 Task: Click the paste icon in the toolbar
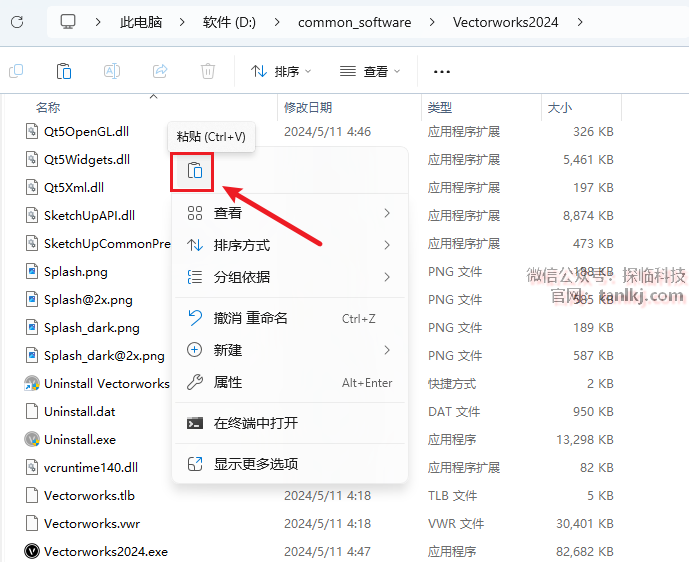coord(64,71)
